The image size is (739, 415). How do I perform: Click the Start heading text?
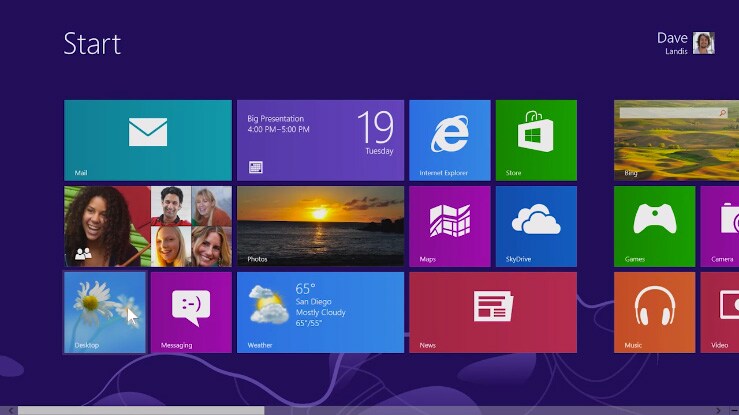coord(92,44)
